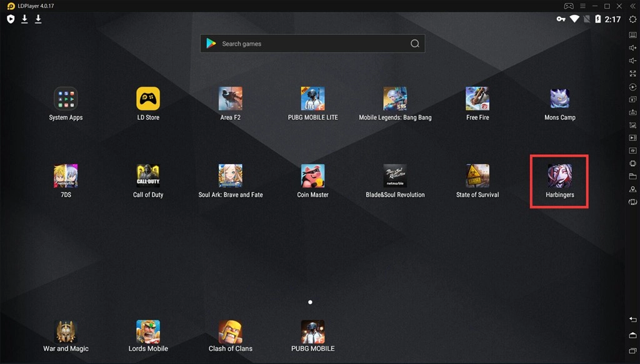Open LDPlayer settings gear in sidebar
This screenshot has height=364, width=640.
click(x=632, y=19)
